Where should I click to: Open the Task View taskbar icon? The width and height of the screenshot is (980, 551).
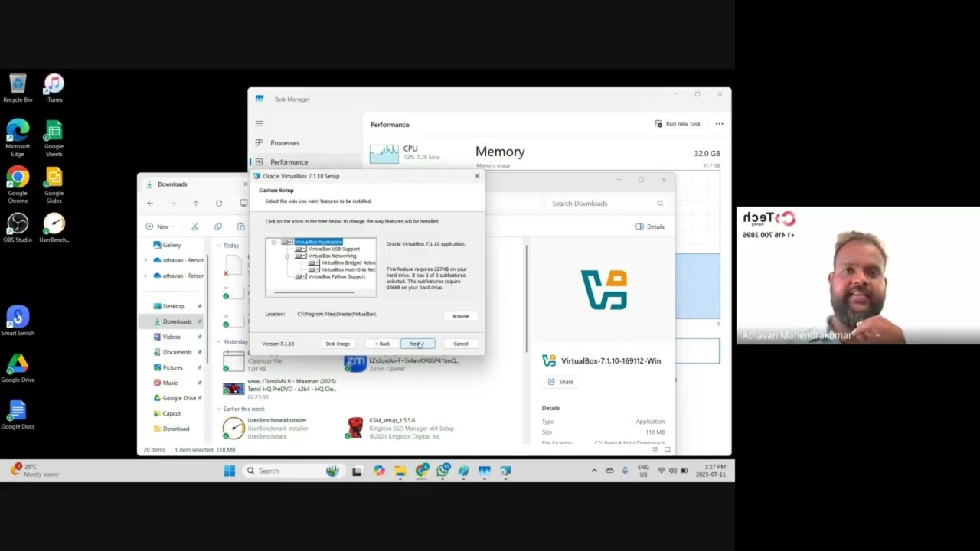[x=357, y=471]
